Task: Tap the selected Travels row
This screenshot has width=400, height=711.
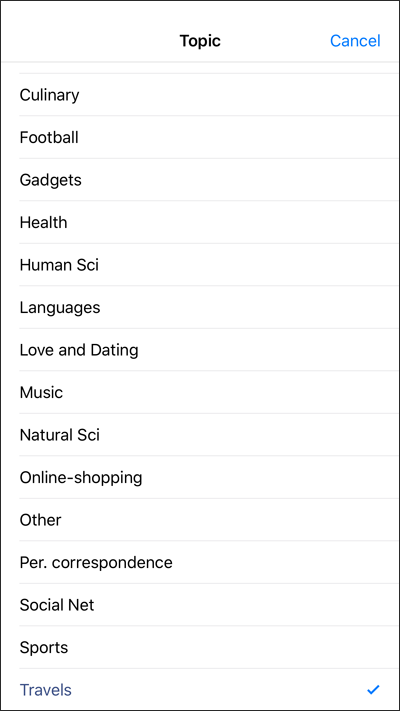Action: [200, 689]
